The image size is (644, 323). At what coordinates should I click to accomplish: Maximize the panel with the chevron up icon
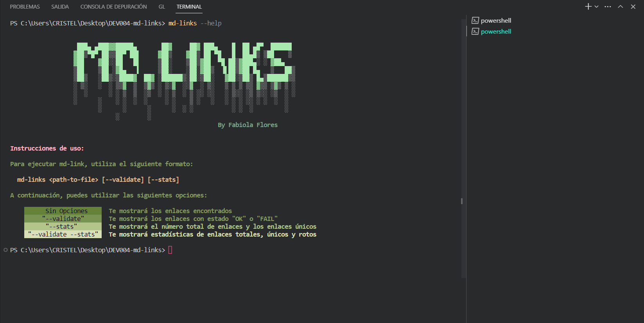(x=621, y=7)
